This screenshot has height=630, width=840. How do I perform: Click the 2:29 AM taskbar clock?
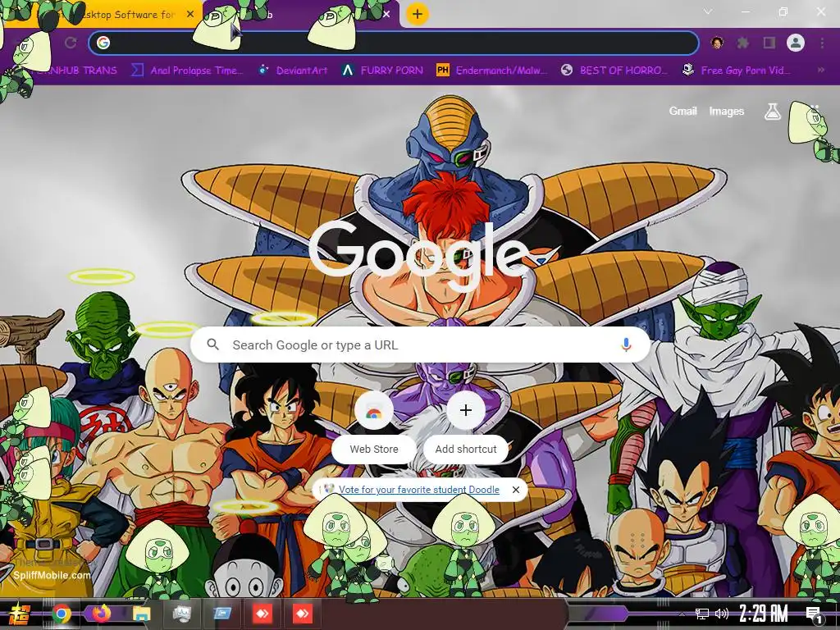tap(764, 614)
